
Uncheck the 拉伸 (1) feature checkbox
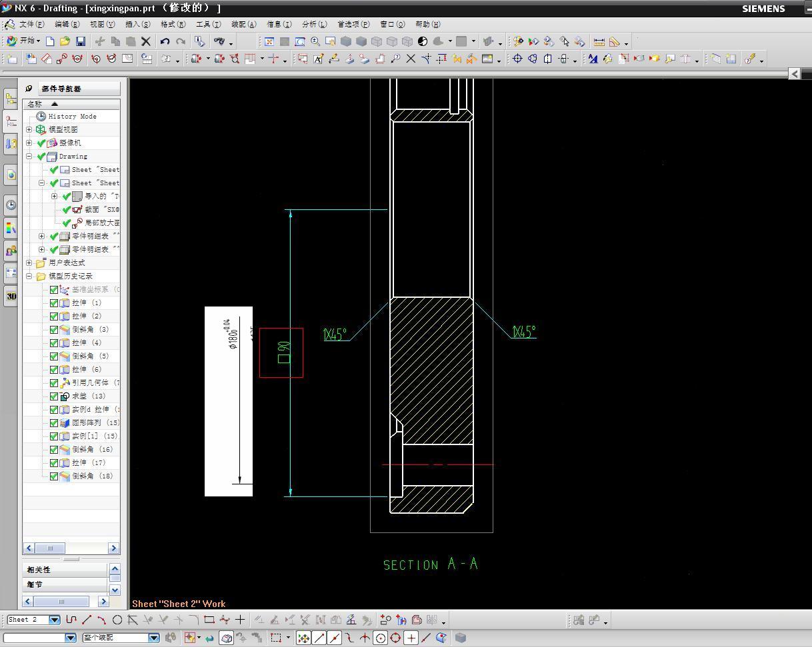point(54,303)
